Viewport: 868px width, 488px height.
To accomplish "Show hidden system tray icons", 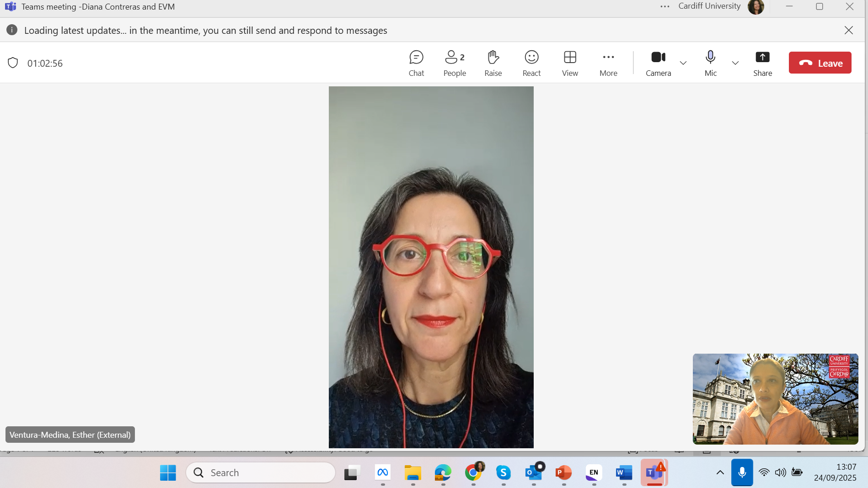I will click(x=720, y=472).
